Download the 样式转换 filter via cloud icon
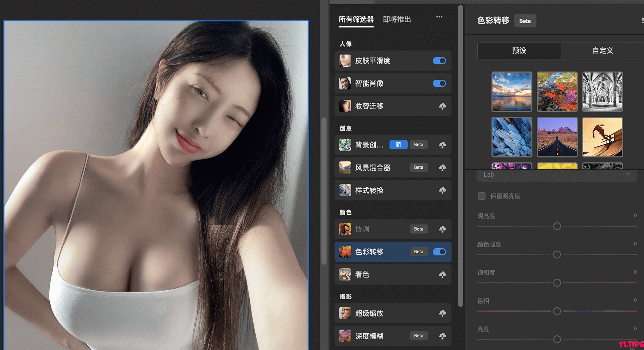The width and height of the screenshot is (644, 350). [443, 190]
